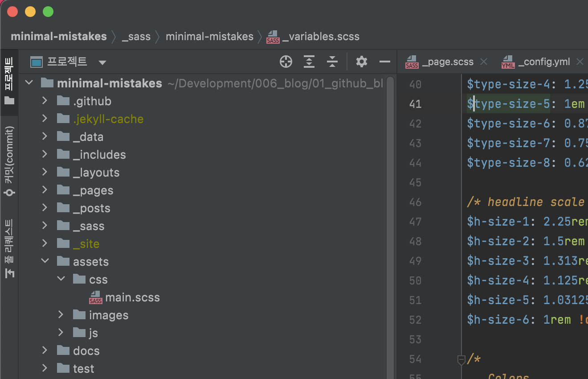This screenshot has height=379, width=588.
Task: Select docs folder in tree
Action: pyautogui.click(x=86, y=351)
